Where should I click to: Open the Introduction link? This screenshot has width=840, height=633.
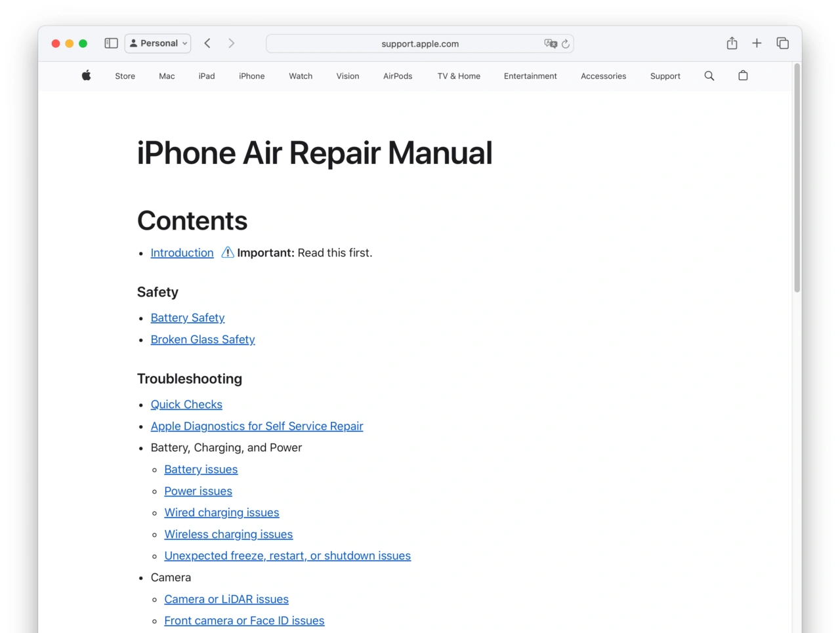(182, 253)
